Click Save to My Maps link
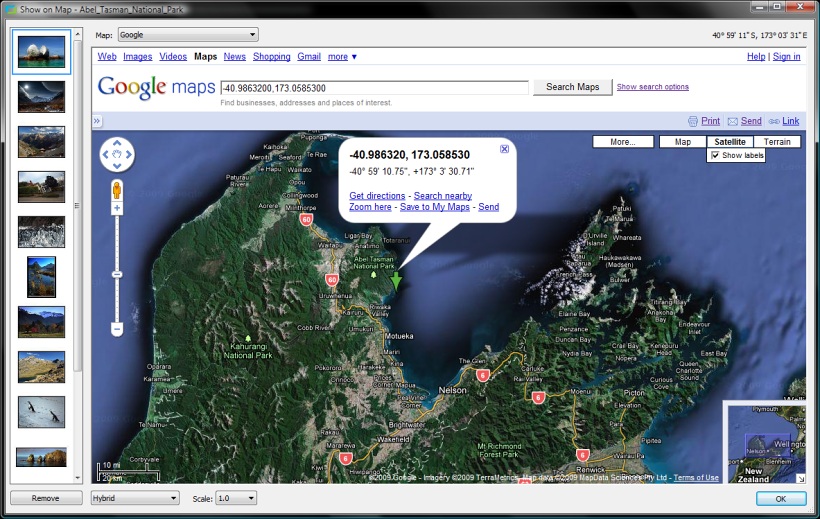Viewport: 820px width, 519px height. [x=435, y=207]
